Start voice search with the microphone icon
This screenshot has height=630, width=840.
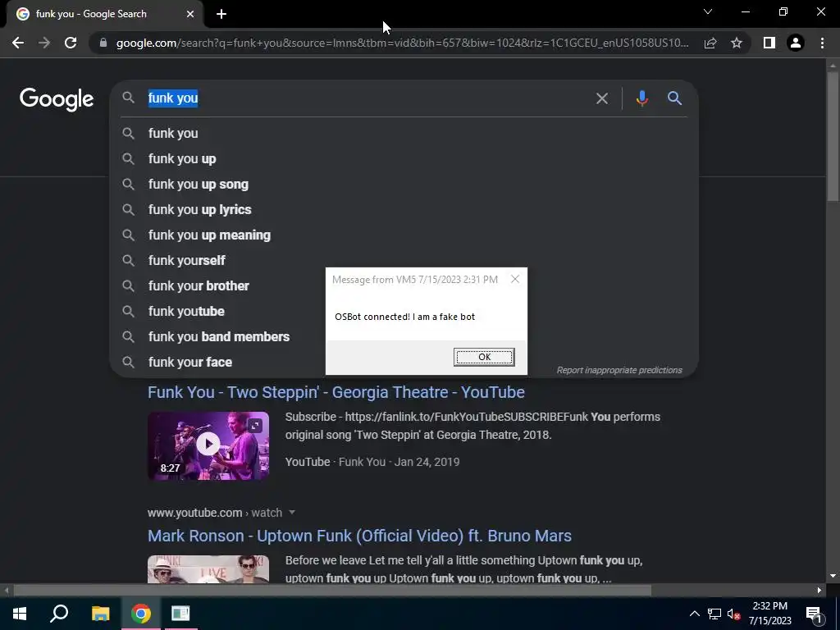(x=641, y=98)
